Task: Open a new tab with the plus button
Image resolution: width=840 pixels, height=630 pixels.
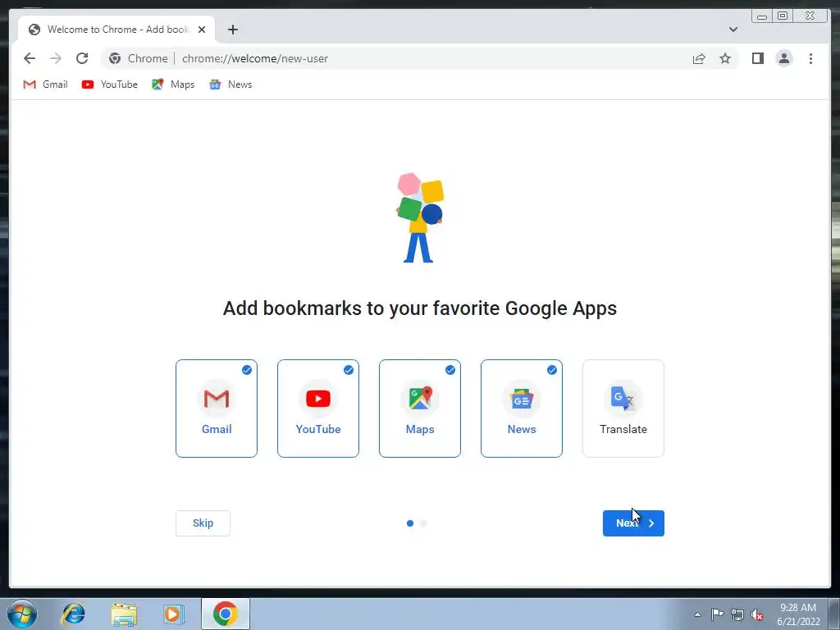Action: point(232,30)
